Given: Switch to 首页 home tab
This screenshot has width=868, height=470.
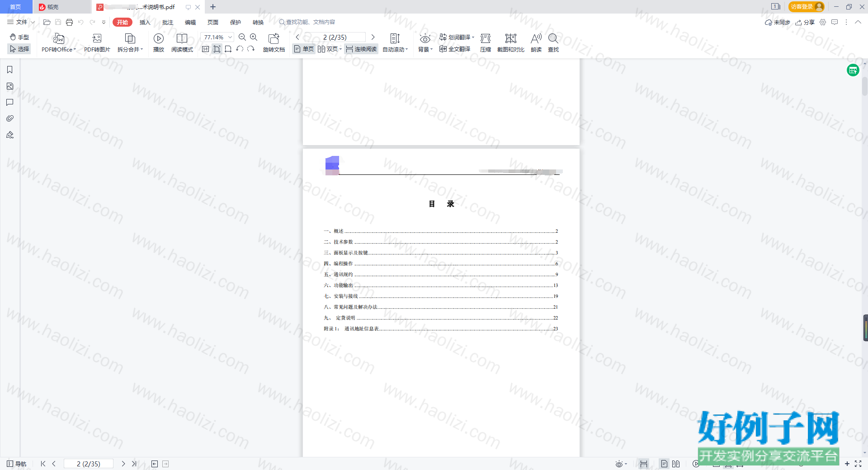Looking at the screenshot, I should 16,7.
